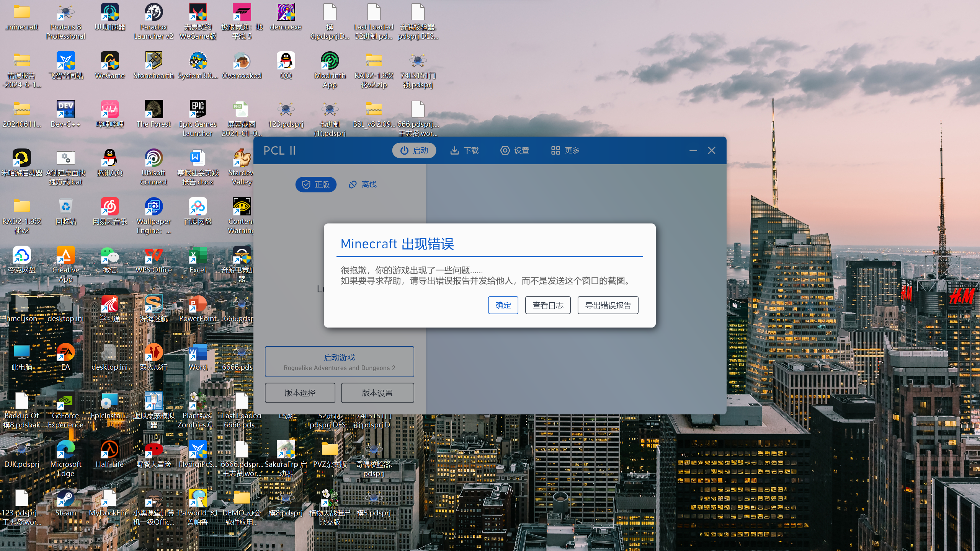Click the 版本设置 button
The image size is (980, 551).
coord(377,393)
